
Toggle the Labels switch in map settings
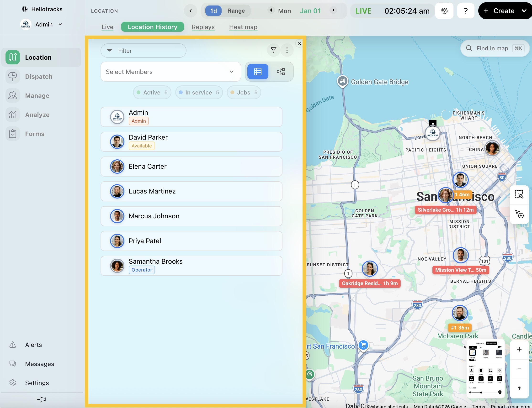point(472,360)
